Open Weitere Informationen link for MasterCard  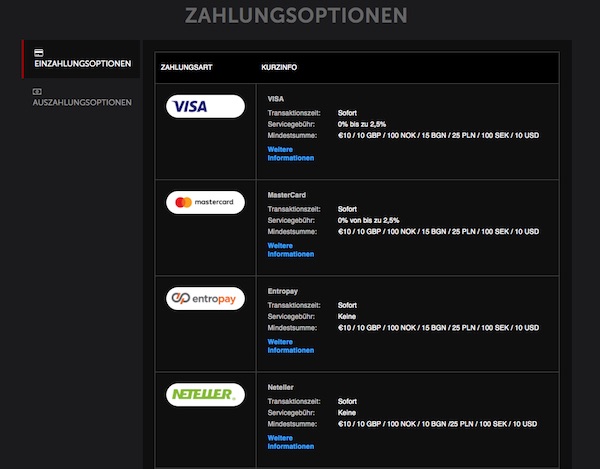291,250
